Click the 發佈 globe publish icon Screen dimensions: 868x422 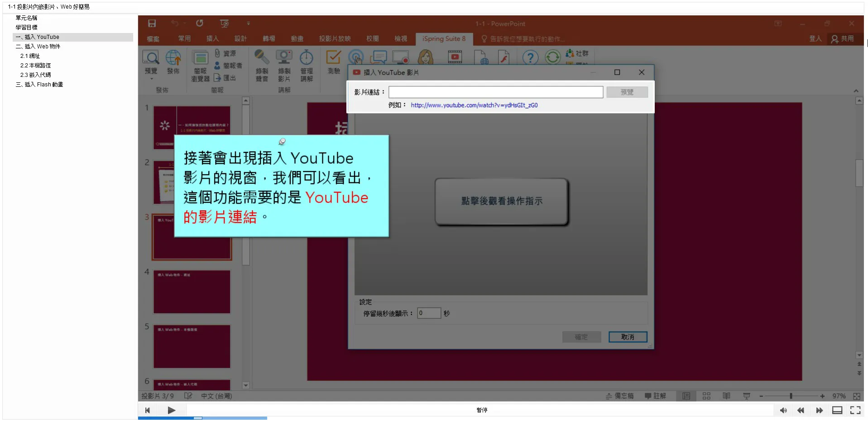173,58
